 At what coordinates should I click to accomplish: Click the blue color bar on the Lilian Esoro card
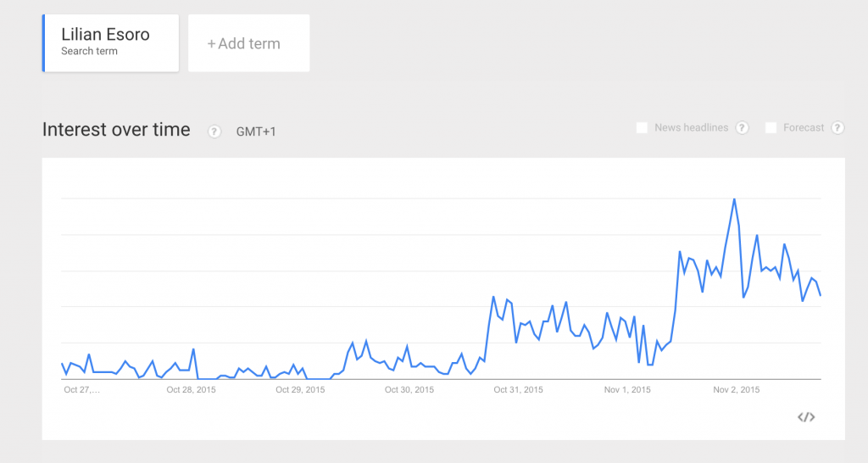click(43, 43)
